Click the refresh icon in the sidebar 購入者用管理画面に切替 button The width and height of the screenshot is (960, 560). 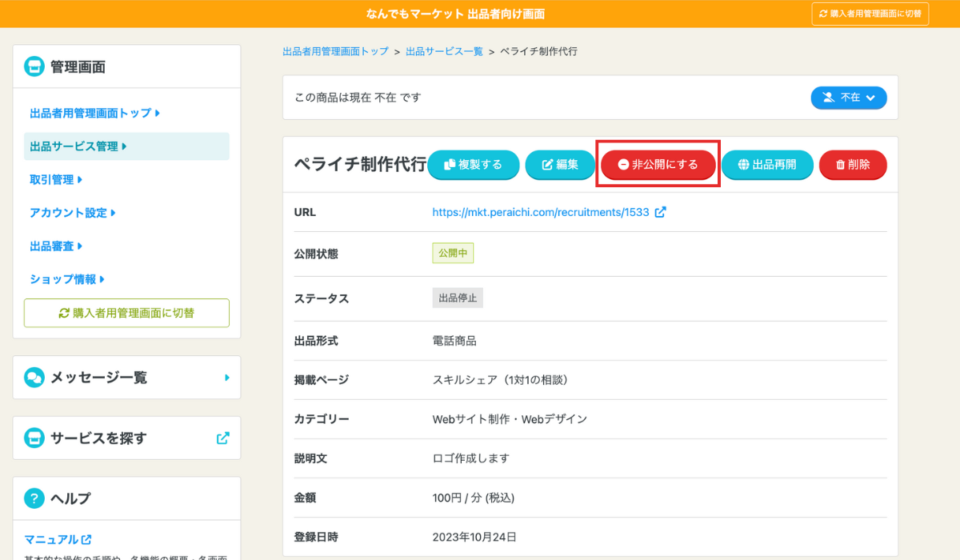(x=64, y=313)
